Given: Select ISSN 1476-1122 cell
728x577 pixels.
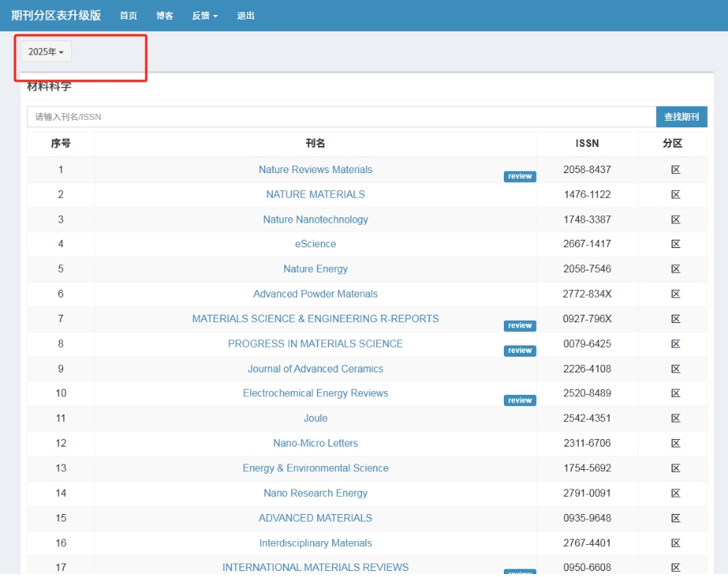Looking at the screenshot, I should pos(587,195).
